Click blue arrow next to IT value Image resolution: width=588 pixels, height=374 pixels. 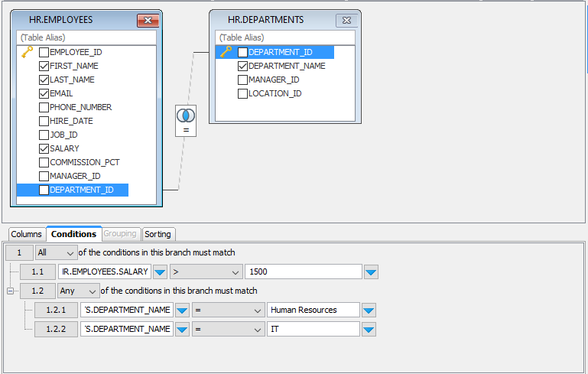coord(369,329)
